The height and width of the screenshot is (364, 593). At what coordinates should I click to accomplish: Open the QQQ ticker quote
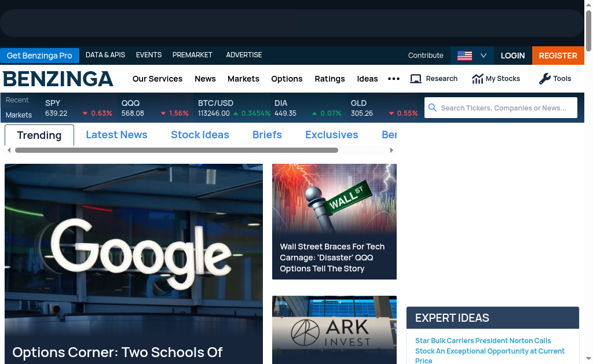point(155,108)
